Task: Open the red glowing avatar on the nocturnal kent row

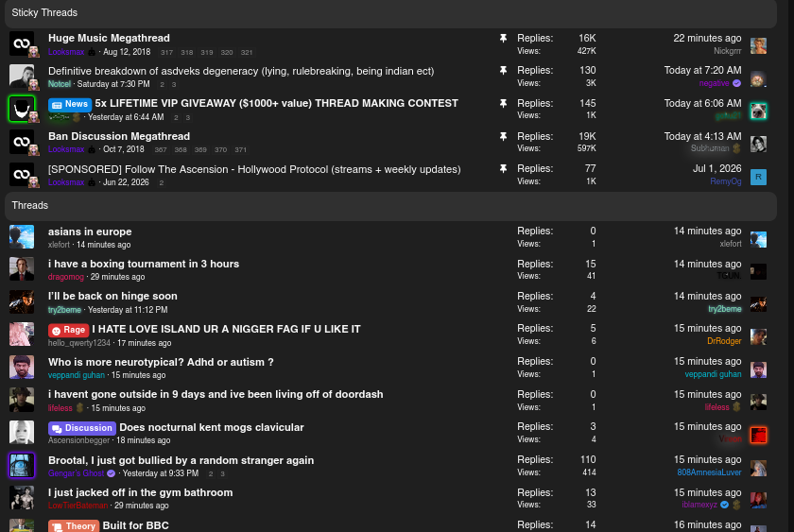Action: [x=758, y=435]
